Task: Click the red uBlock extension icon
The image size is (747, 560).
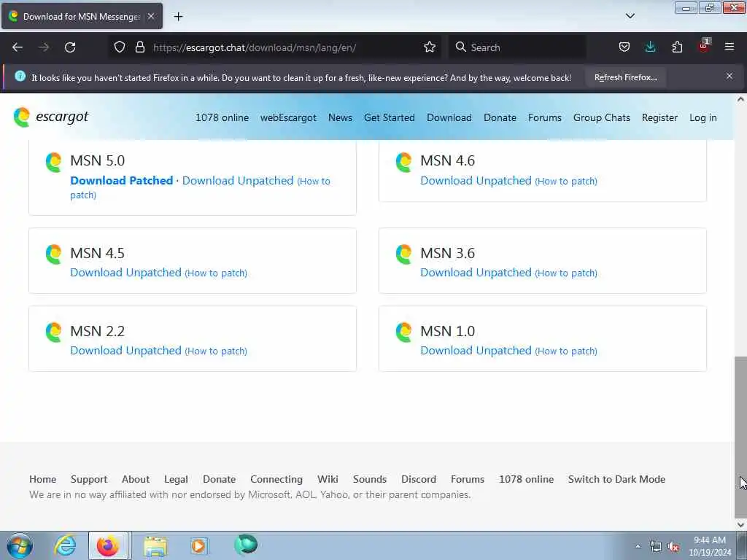Action: (x=704, y=46)
